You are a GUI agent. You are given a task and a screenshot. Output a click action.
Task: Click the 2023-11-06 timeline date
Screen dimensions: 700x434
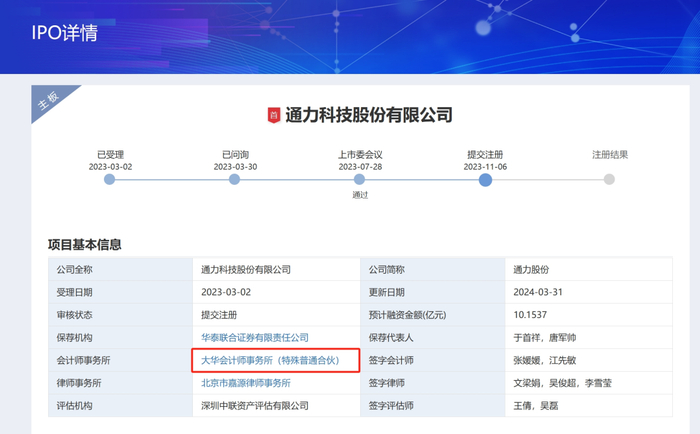pos(485,167)
